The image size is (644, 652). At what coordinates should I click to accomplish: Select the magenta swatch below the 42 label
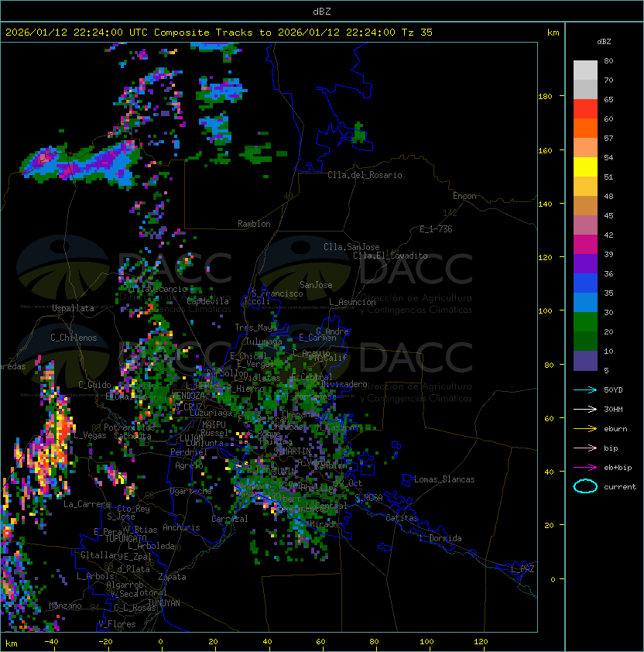click(x=585, y=245)
